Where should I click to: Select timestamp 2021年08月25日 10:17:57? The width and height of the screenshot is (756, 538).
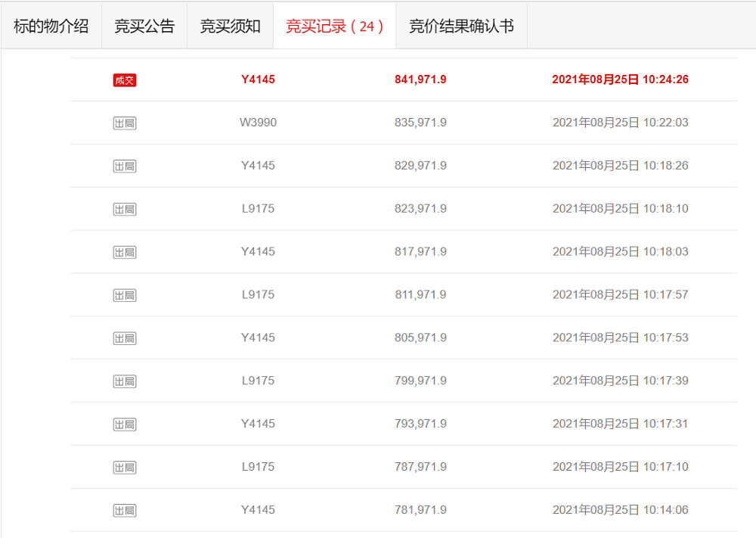tap(620, 294)
